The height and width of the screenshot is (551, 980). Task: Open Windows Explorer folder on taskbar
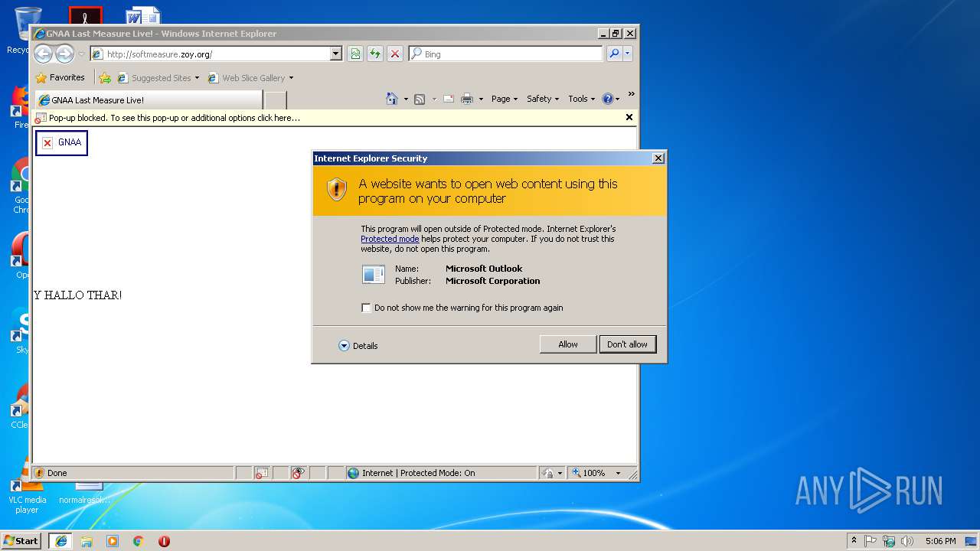pyautogui.click(x=87, y=541)
